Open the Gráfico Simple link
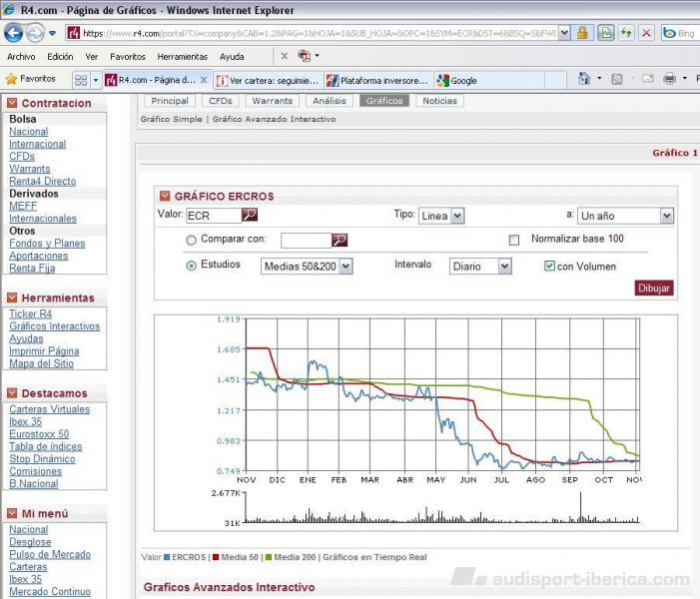 (172, 119)
